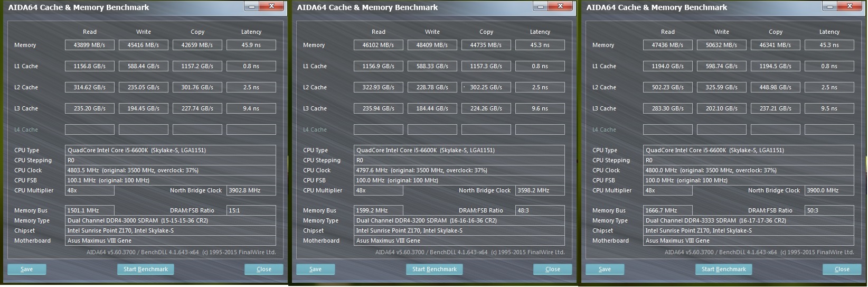
Task: Click the 1501.1 MHz Memory Bus field
Action: coord(89,210)
